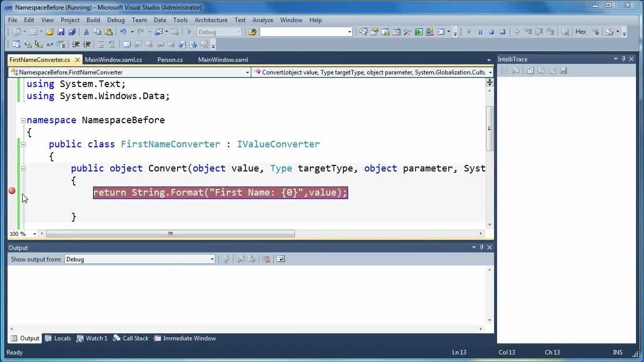Click the editor horizontal scrollbar thumb

tap(170, 233)
